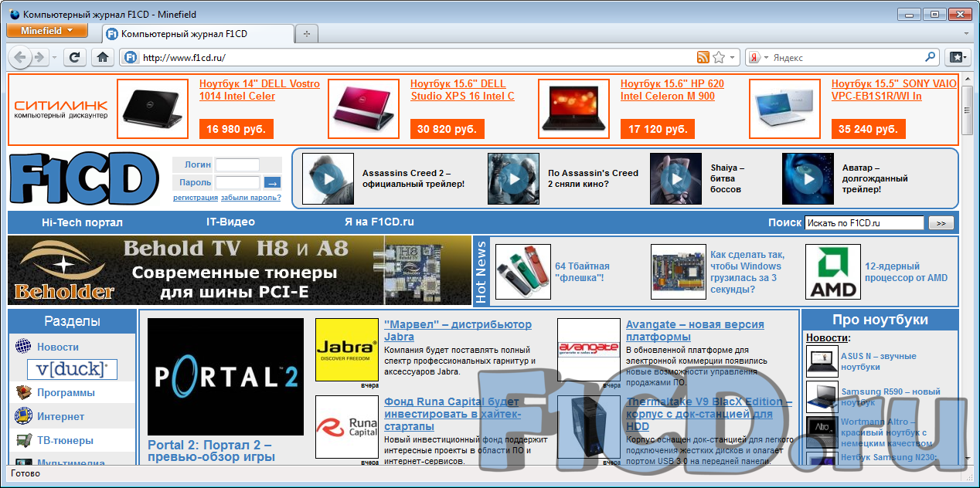Open the 12-ядерный процессор от AMD link

coord(906,272)
